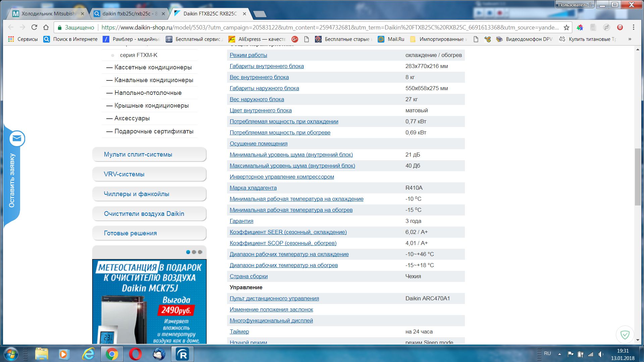Switch to Холодильник Mitsubishi tab
Image resolution: width=644 pixels, height=362 pixels.
tap(49, 14)
